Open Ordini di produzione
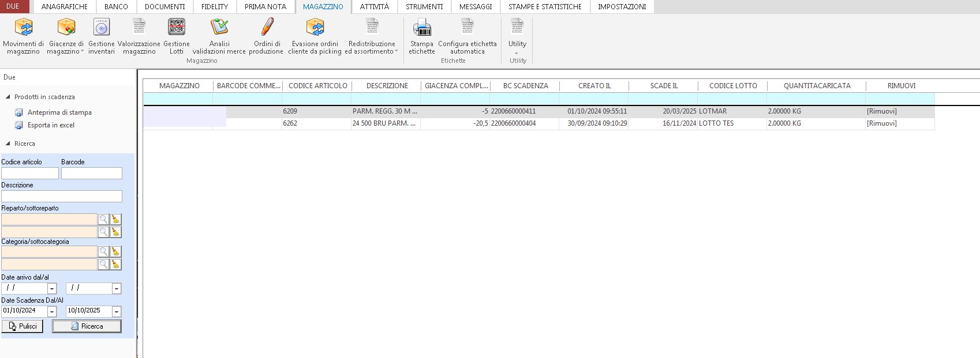 pos(267,36)
